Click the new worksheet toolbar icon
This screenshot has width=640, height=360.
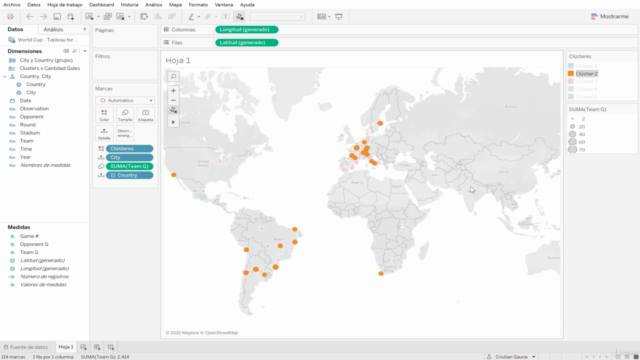point(89,17)
